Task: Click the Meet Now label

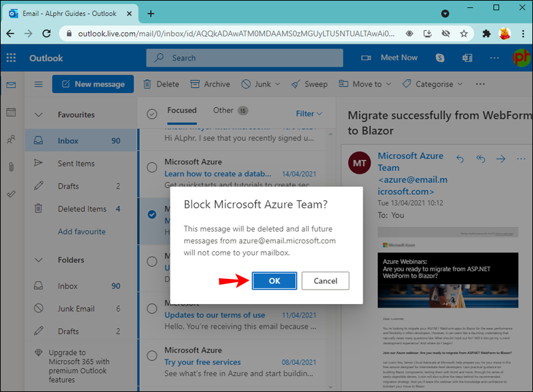Action: [399, 58]
